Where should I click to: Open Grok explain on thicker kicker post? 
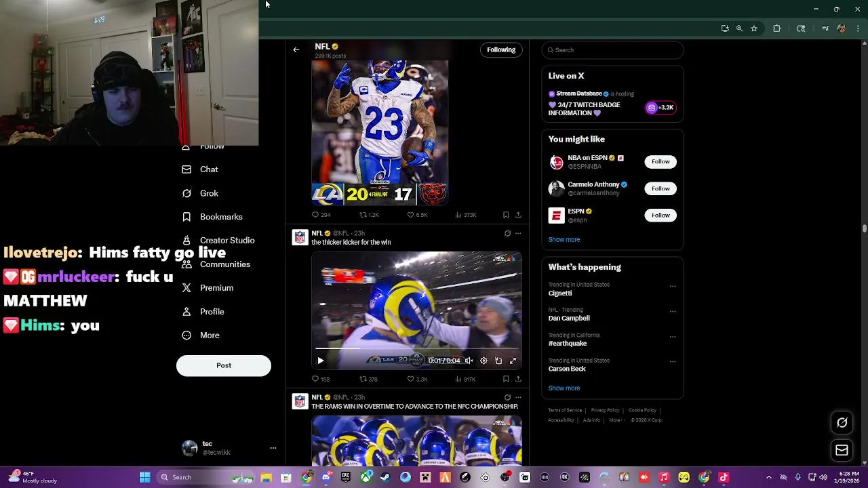507,233
